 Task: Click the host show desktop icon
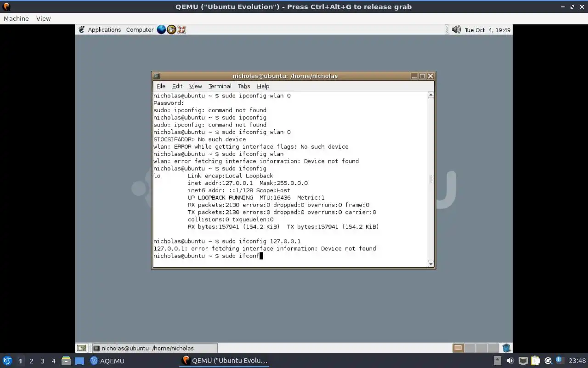point(79,361)
